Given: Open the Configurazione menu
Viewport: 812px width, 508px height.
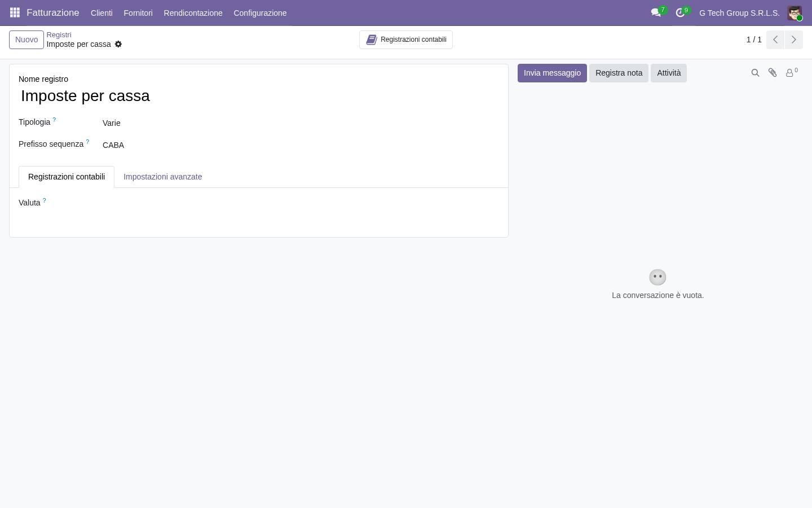Looking at the screenshot, I should pos(260,13).
